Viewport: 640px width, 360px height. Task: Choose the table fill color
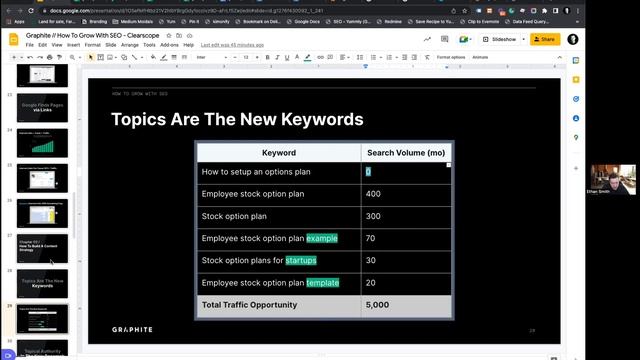[153, 58]
